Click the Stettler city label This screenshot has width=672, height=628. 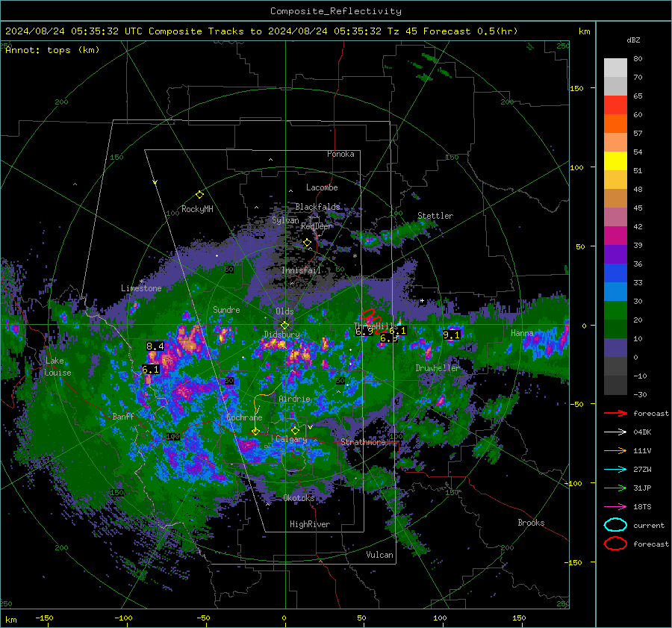(435, 216)
